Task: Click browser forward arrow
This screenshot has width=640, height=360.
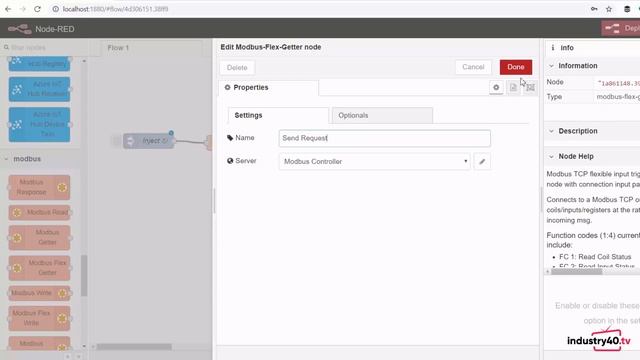Action: click(x=22, y=9)
